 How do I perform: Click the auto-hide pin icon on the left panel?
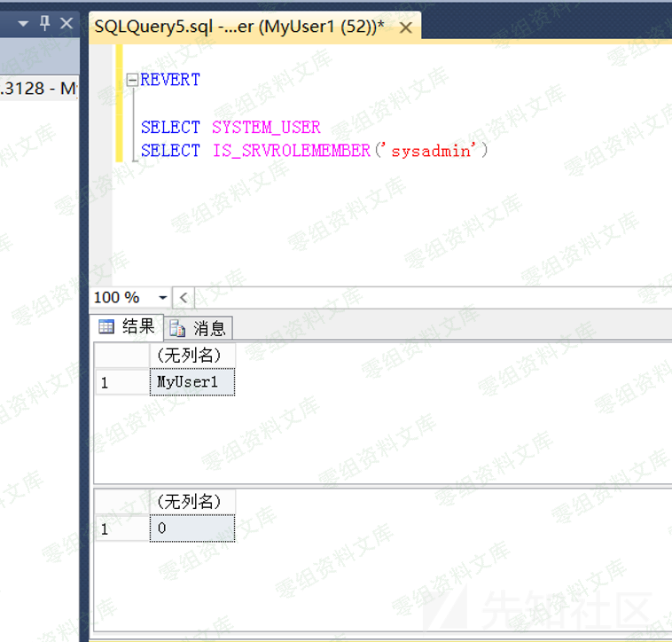(46, 24)
